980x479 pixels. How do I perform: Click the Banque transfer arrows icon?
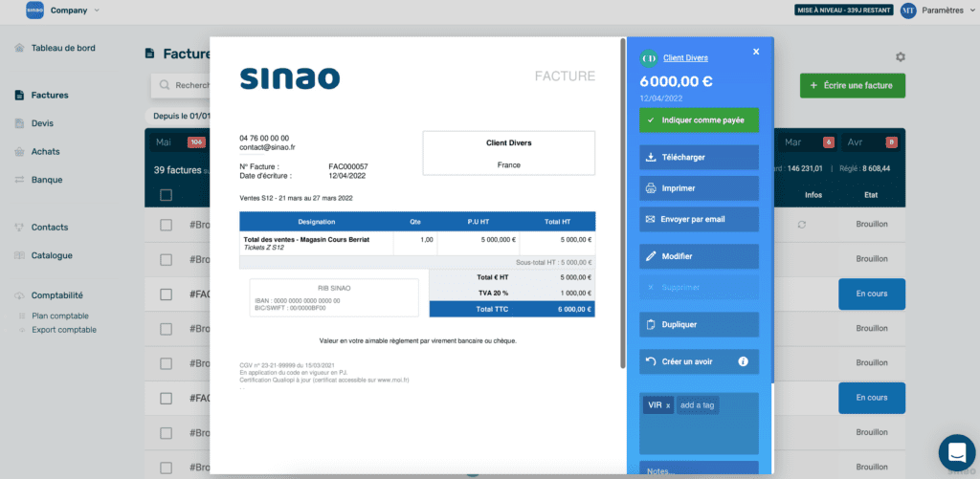coord(19,179)
